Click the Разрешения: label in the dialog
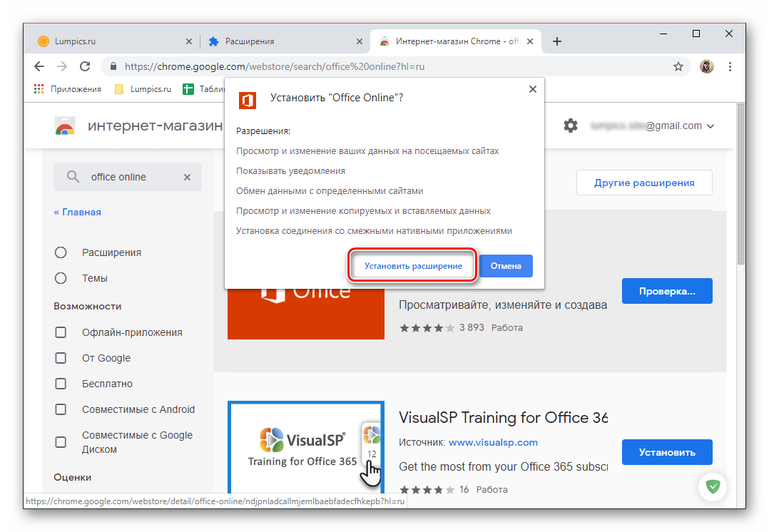The image size is (769, 532). tap(263, 131)
